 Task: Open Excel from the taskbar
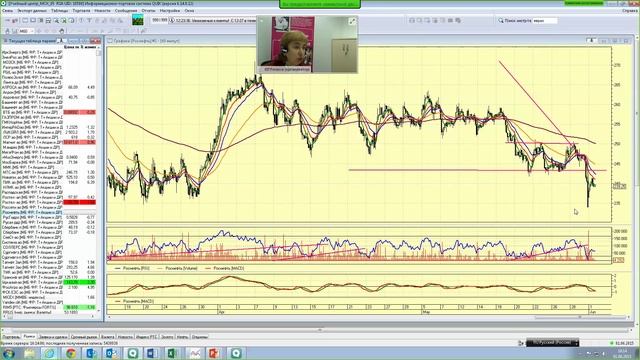pos(173,353)
